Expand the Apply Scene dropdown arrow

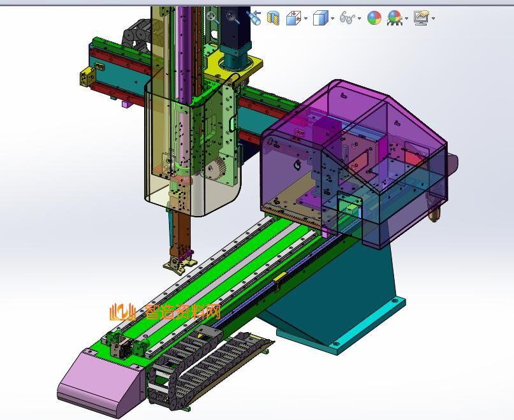pyautogui.click(x=407, y=18)
